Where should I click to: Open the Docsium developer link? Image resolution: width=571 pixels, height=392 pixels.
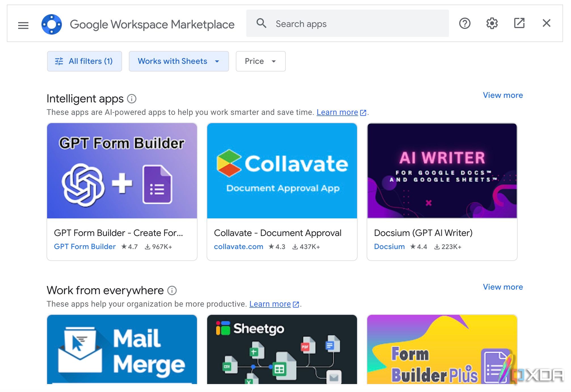(x=389, y=246)
